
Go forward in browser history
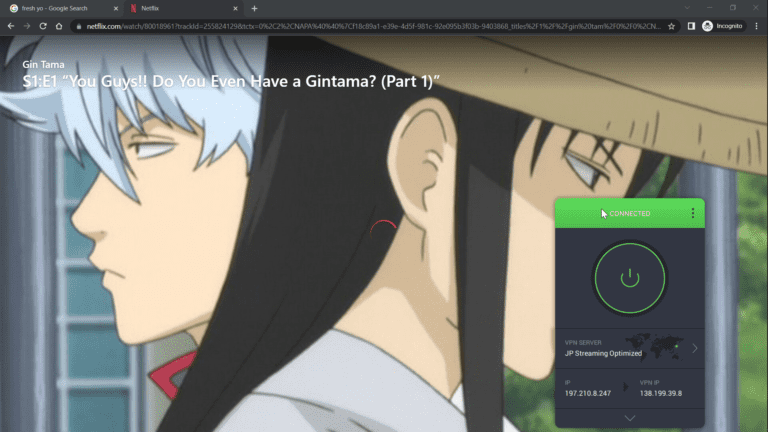click(27, 25)
